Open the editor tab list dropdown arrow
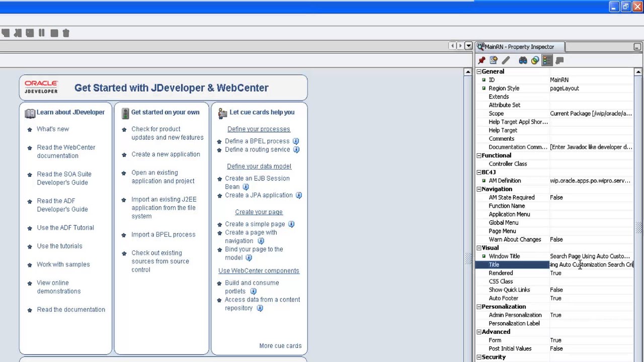The height and width of the screenshot is (362, 644). tap(468, 46)
